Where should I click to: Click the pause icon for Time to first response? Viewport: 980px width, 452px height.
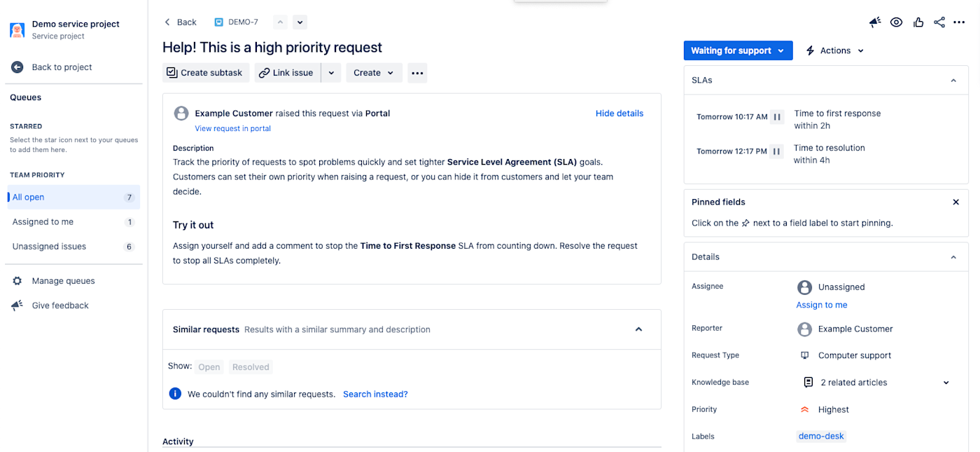click(777, 117)
